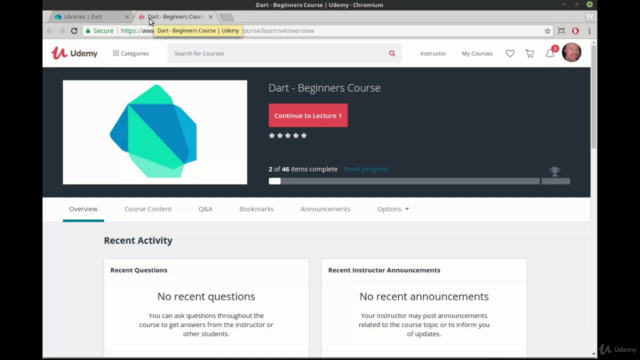Expand the Options dropdown

coord(393,209)
